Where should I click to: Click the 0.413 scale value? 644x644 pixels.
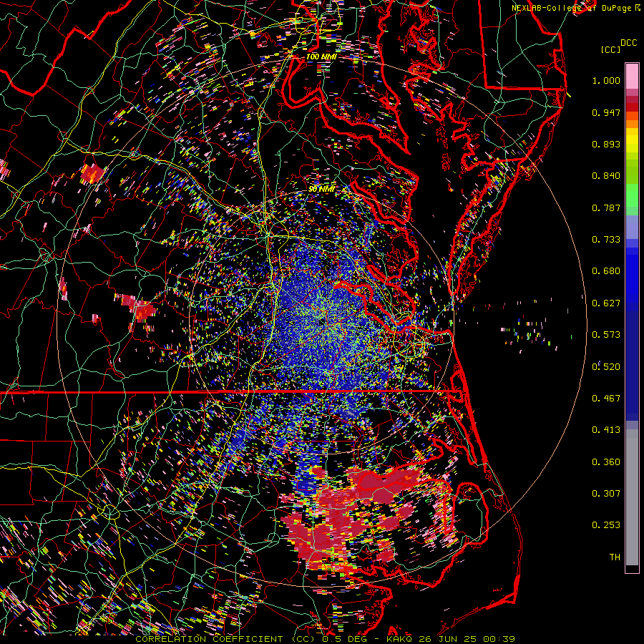(606, 430)
